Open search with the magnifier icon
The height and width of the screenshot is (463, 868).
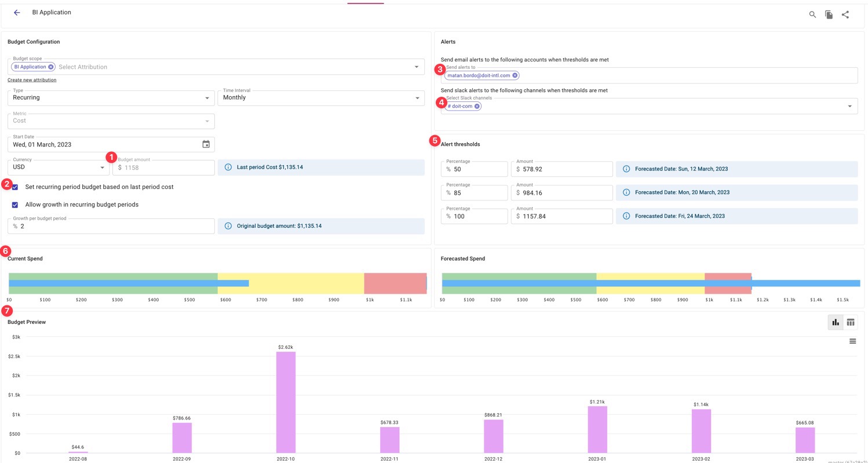point(812,14)
